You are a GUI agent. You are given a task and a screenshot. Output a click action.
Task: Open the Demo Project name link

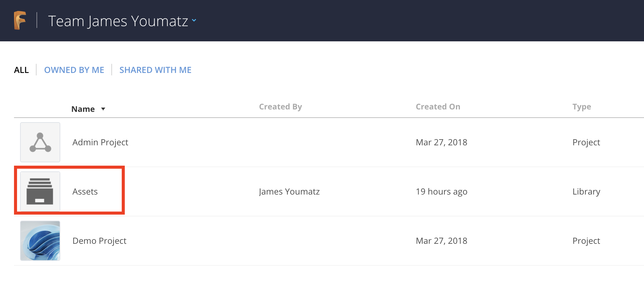click(x=99, y=241)
